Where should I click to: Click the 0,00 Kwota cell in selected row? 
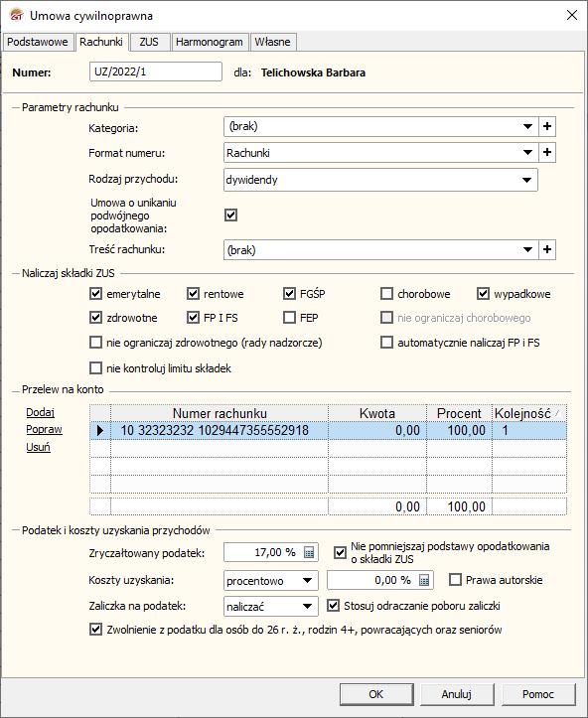376,430
